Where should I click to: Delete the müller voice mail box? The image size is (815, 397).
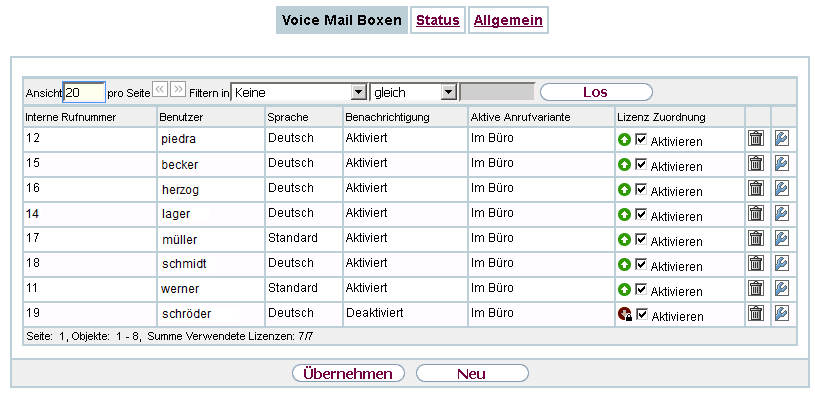pos(755,238)
